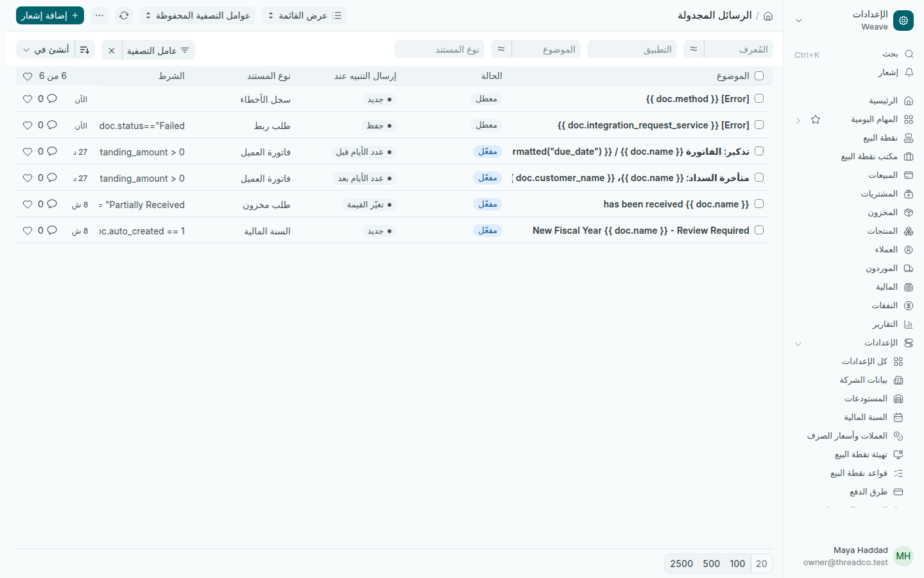Viewport: 924px width, 578px height.
Task: Click the المُعرف filter input
Action: [739, 49]
